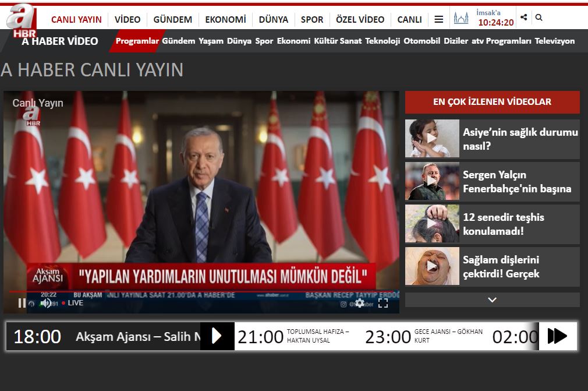Select 21:00 Toplumsal Hafıza schedule entry
Image resolution: width=588 pixels, height=391 pixels.
click(295, 336)
